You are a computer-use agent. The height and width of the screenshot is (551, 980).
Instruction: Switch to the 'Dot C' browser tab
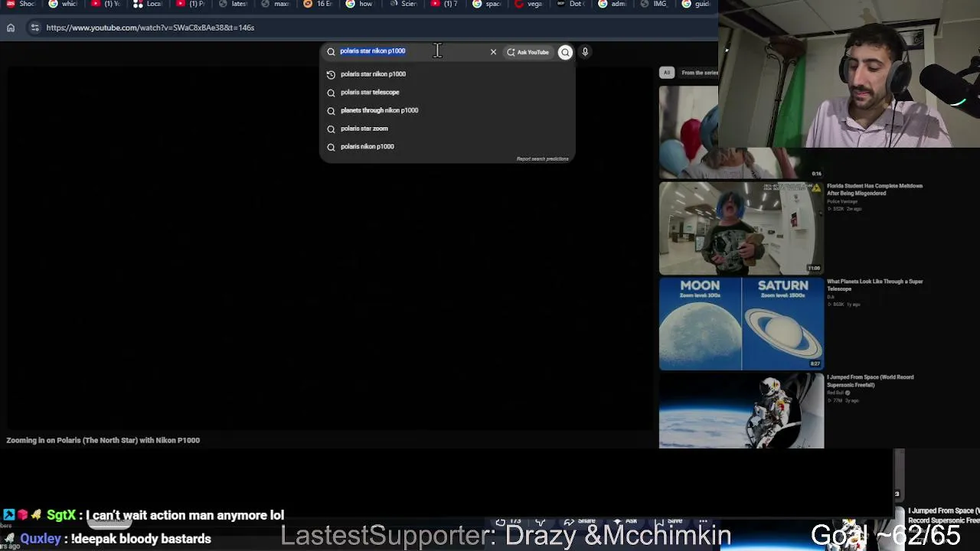[x=572, y=4]
